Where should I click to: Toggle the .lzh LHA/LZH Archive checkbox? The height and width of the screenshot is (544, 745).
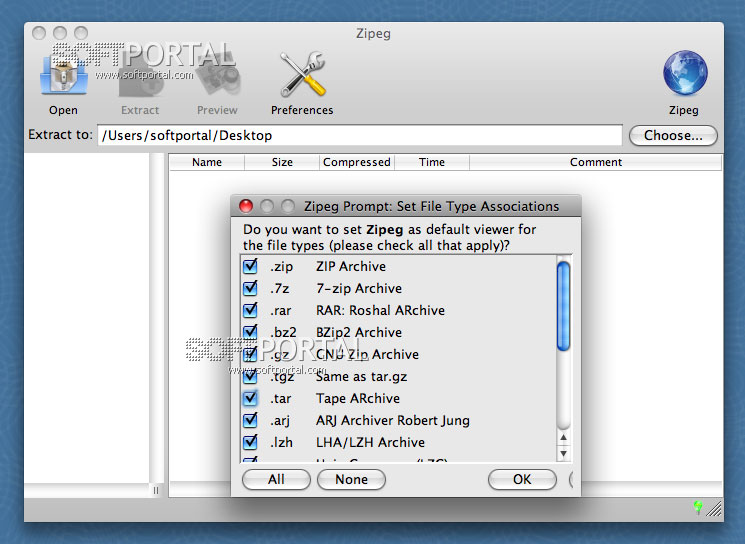coord(250,442)
